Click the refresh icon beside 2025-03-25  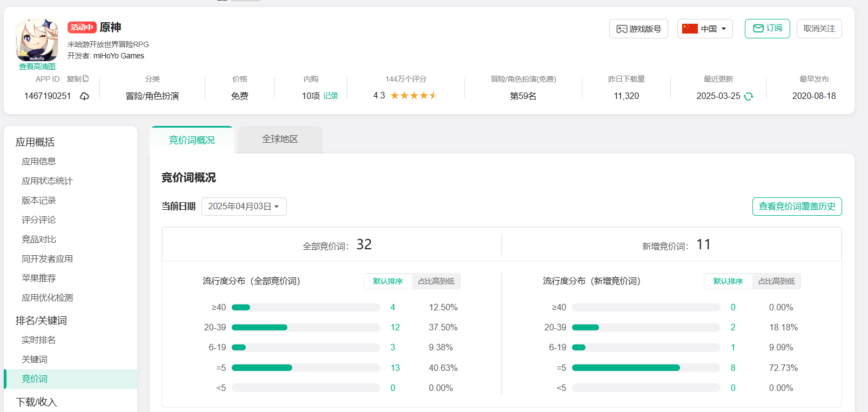point(749,96)
